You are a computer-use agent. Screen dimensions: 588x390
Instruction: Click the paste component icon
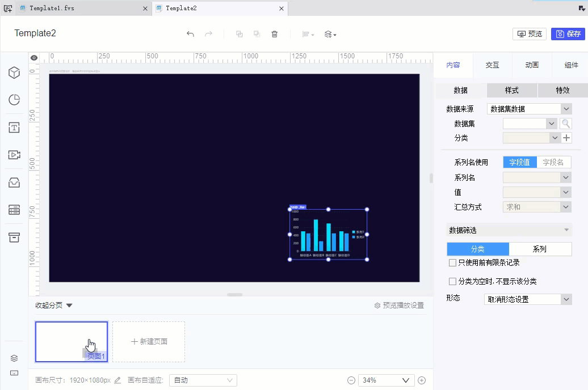(x=257, y=34)
